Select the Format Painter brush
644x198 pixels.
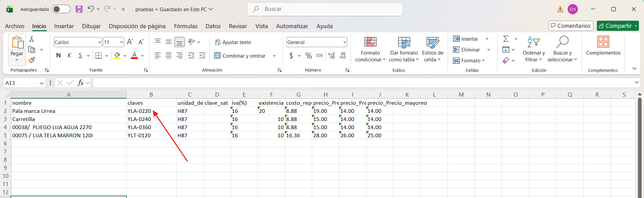(32, 60)
